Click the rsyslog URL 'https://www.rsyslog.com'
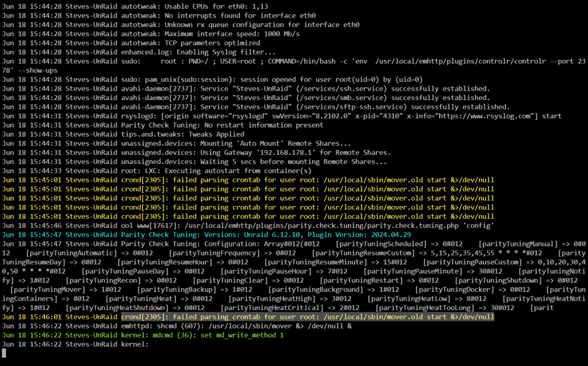The width and height of the screenshot is (588, 366). (484, 116)
